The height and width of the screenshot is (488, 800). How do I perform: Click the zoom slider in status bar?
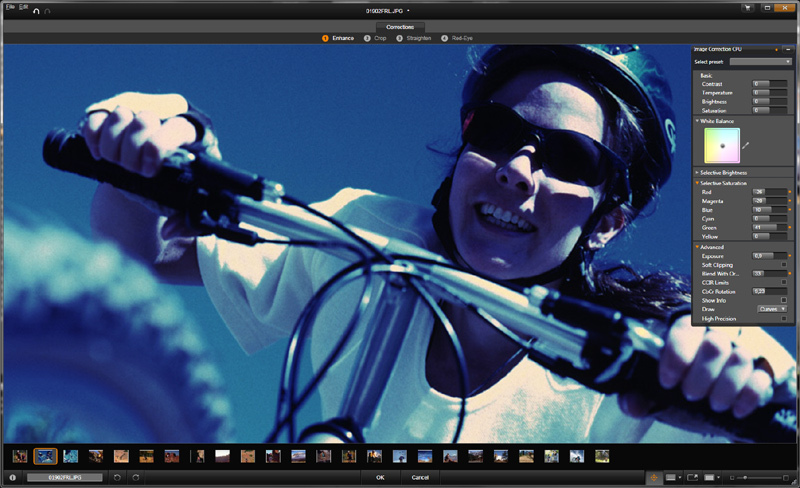758,478
